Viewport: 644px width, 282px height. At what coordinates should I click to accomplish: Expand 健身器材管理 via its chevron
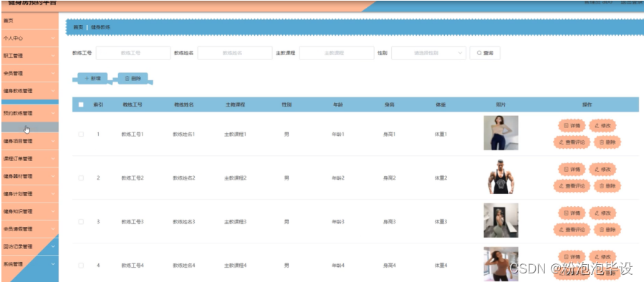[x=53, y=176]
